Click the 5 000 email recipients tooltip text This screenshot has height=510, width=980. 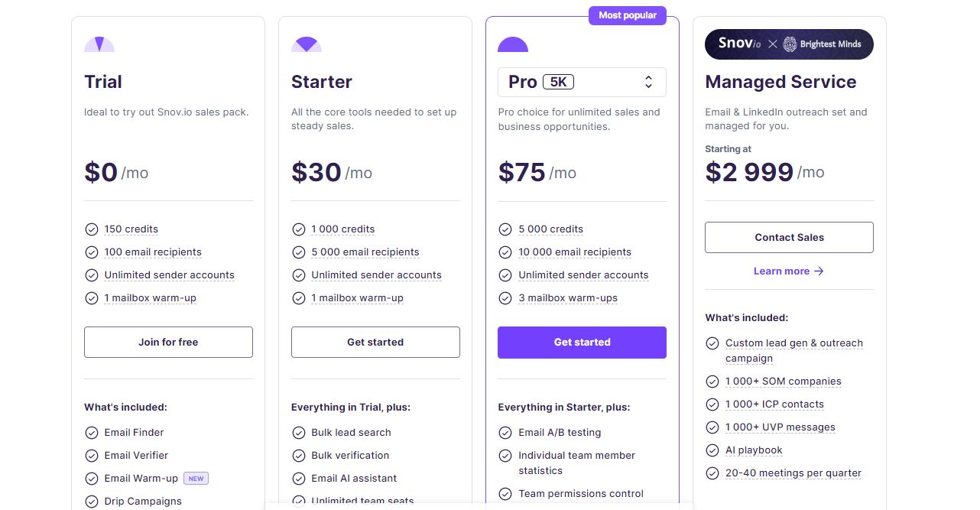365,252
